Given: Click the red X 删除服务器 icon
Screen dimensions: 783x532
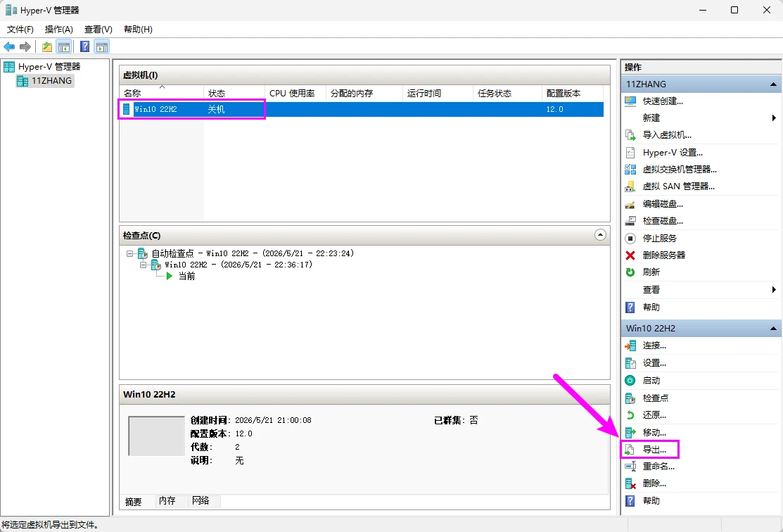Looking at the screenshot, I should (x=630, y=255).
